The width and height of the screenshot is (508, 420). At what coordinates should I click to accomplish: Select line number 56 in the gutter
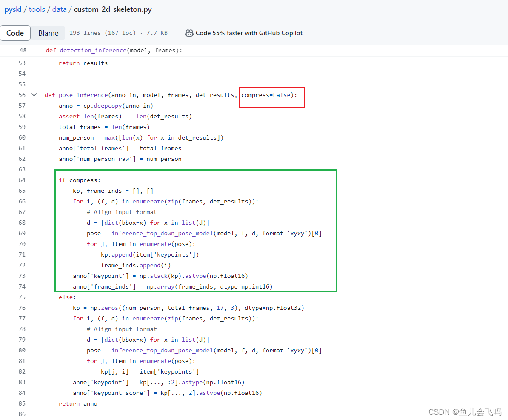click(22, 95)
